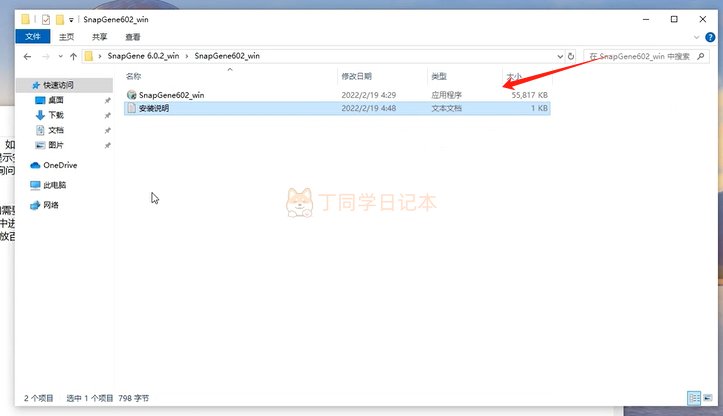723x416 pixels.
Task: Open Help with the question mark icon
Action: 710,37
